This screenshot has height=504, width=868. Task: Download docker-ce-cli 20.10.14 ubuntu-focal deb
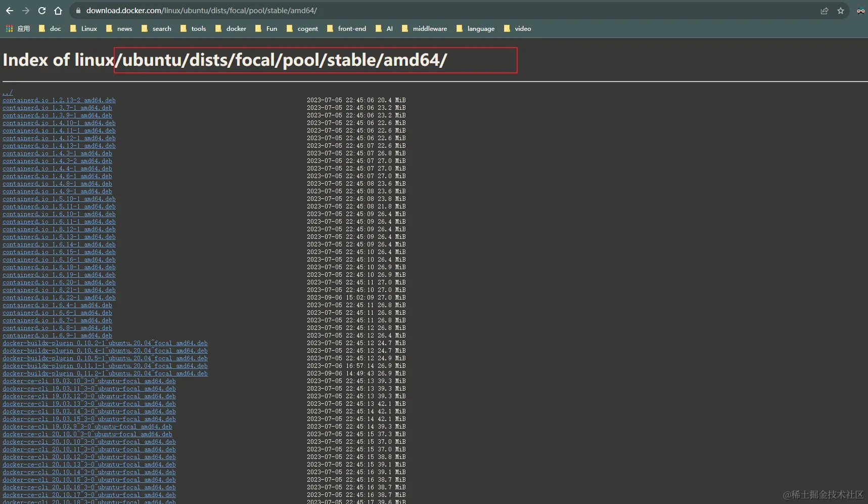[x=89, y=472]
